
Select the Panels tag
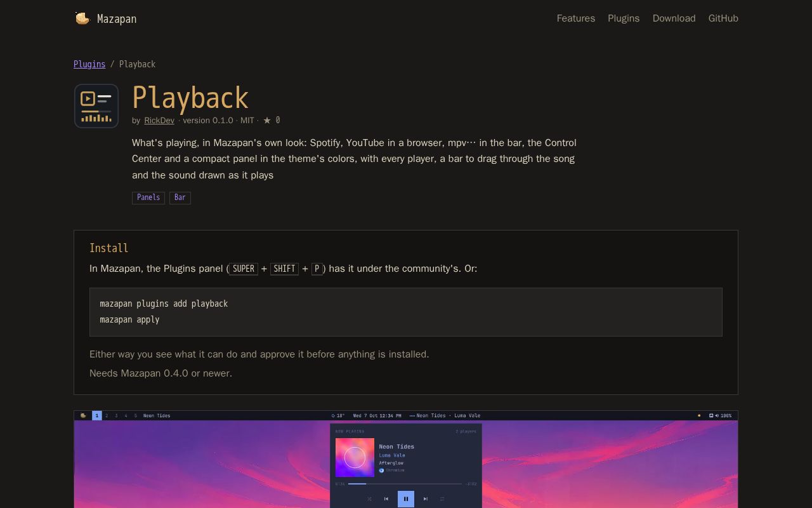148,197
